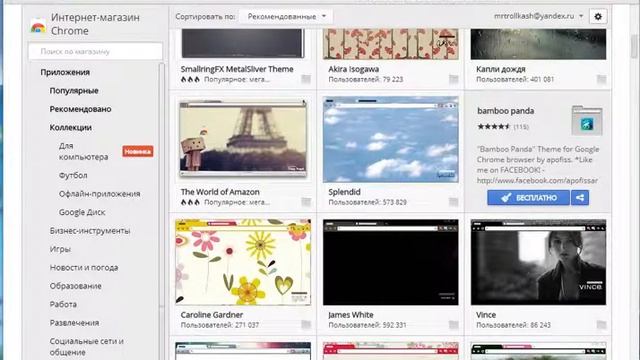Image resolution: width=640 pixels, height=360 pixels.
Task: Select the Приложения category
Action: coord(65,72)
